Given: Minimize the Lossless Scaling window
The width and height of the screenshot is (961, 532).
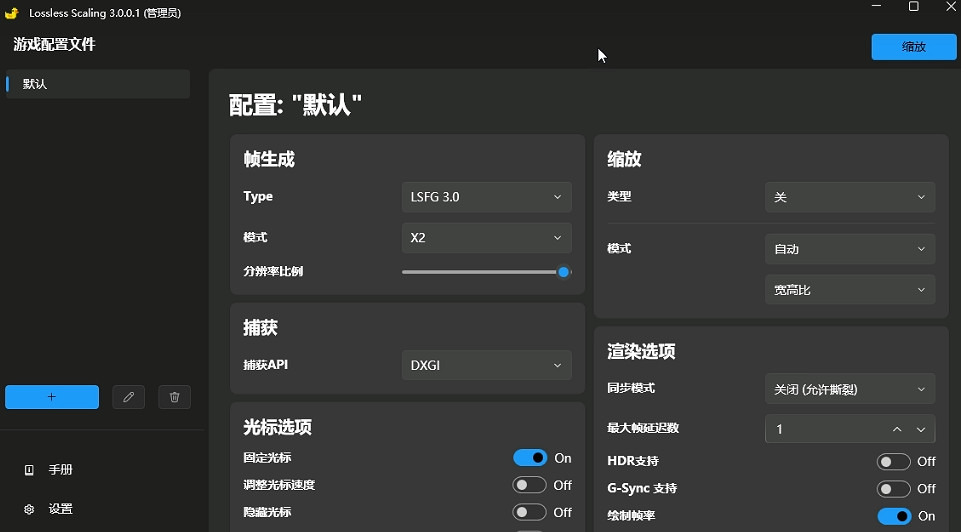Looking at the screenshot, I should click(876, 6).
